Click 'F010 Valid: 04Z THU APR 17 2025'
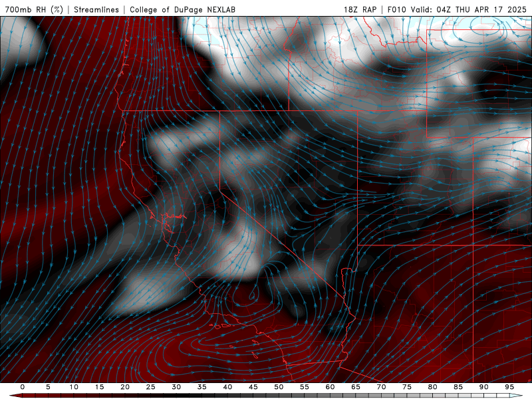Viewport: 532px width, 399px height. coord(457,9)
